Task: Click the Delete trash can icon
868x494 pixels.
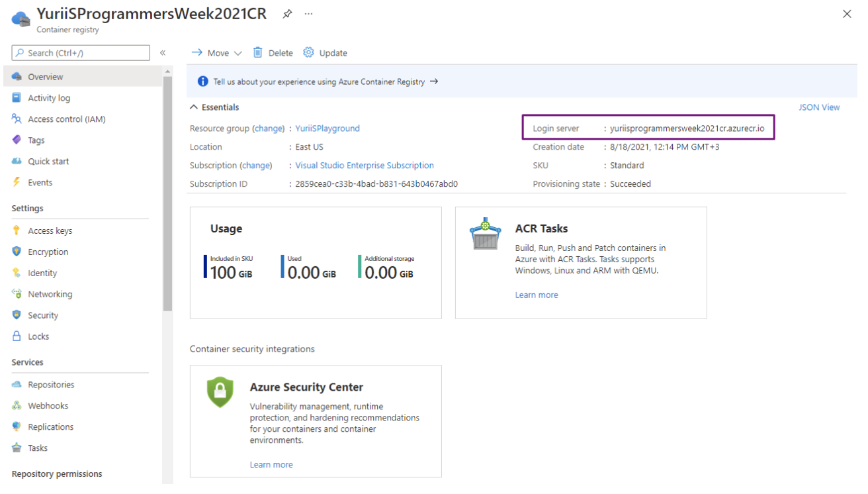Action: point(258,52)
